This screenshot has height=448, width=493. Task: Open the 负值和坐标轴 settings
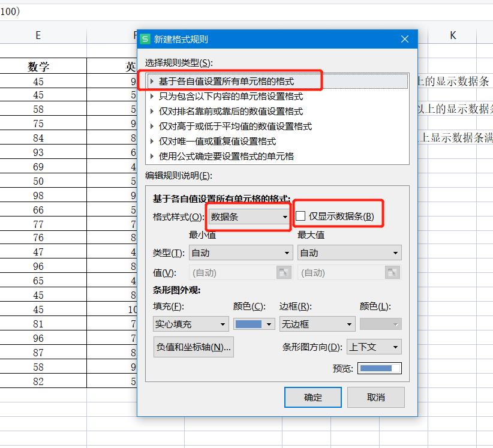193,347
